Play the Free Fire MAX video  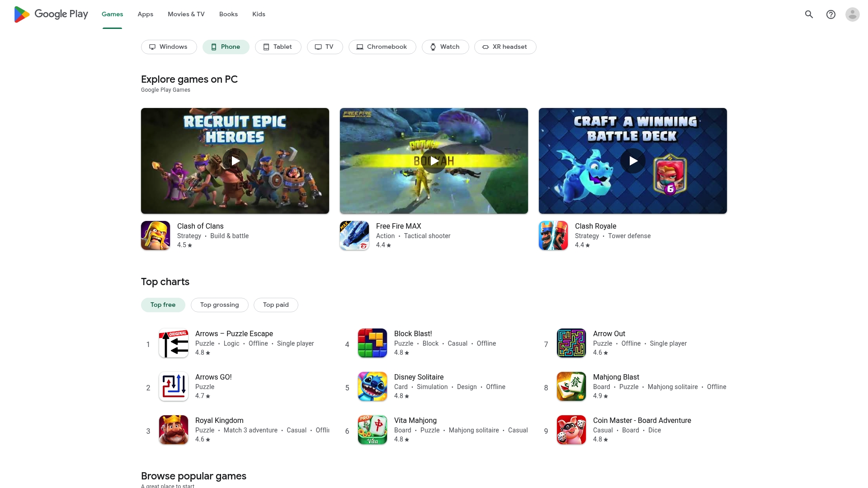[x=434, y=161]
